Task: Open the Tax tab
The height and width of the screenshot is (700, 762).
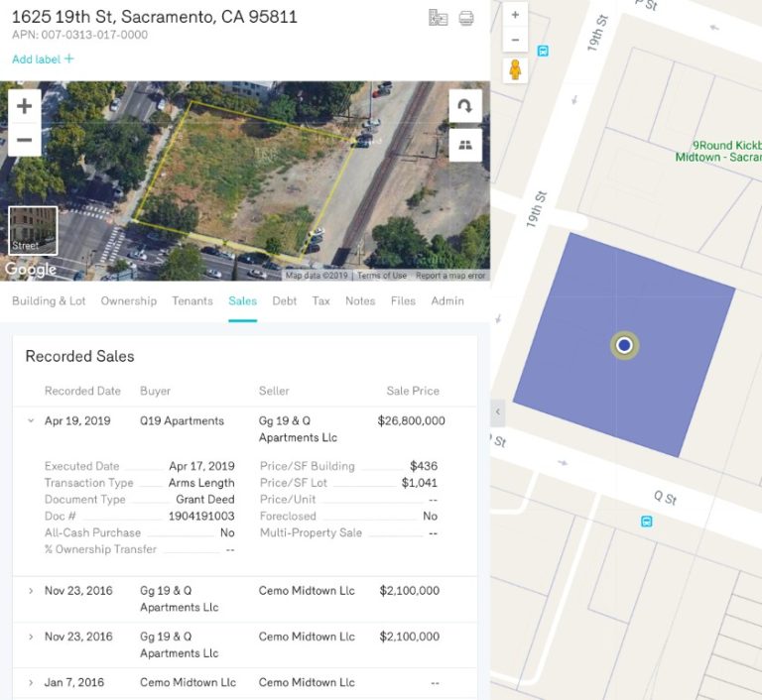Action: [x=320, y=301]
